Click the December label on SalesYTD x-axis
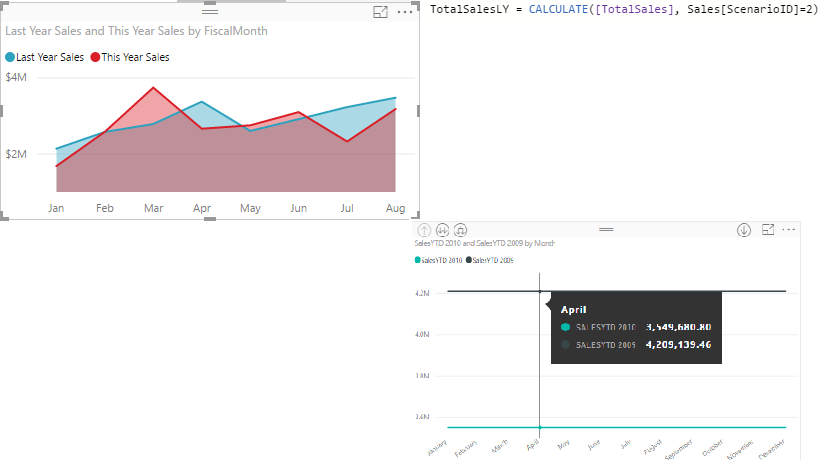Viewport: 819px width, 460px height. click(x=773, y=449)
